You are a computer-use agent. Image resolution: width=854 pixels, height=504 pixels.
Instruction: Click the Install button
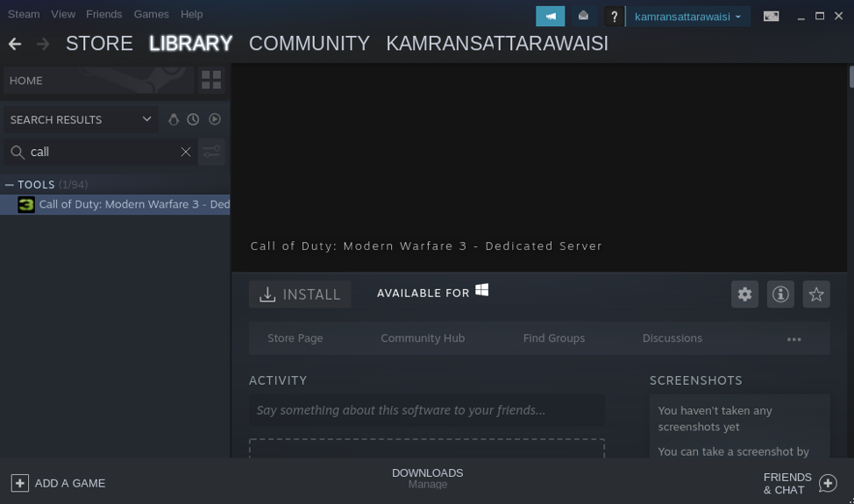[300, 295]
